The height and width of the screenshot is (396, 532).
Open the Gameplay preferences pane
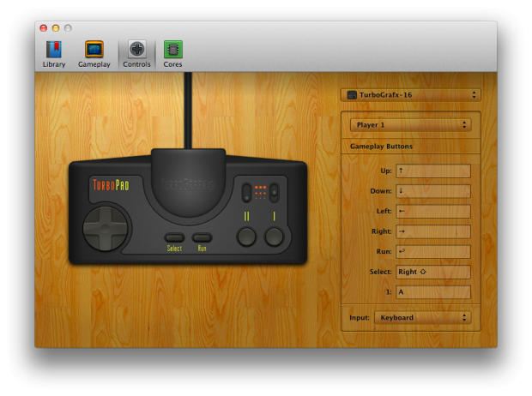click(x=94, y=54)
